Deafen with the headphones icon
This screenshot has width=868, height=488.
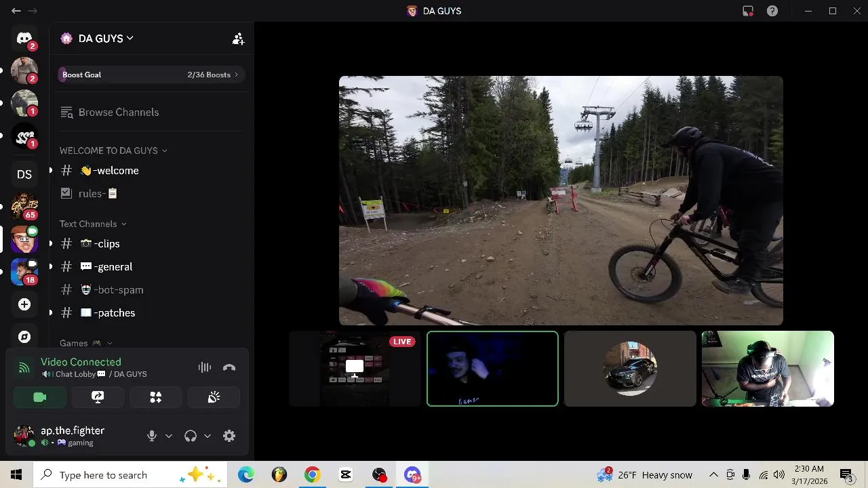(x=191, y=436)
